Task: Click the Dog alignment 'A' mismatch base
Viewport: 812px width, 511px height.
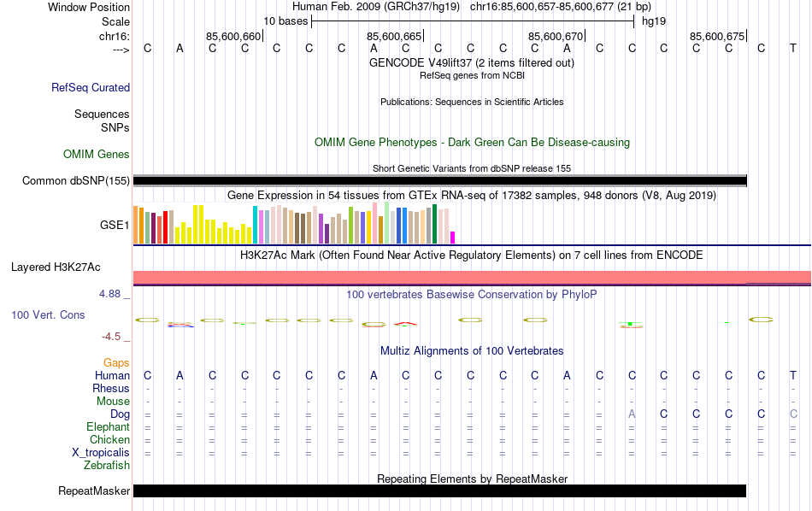Action: [x=632, y=414]
